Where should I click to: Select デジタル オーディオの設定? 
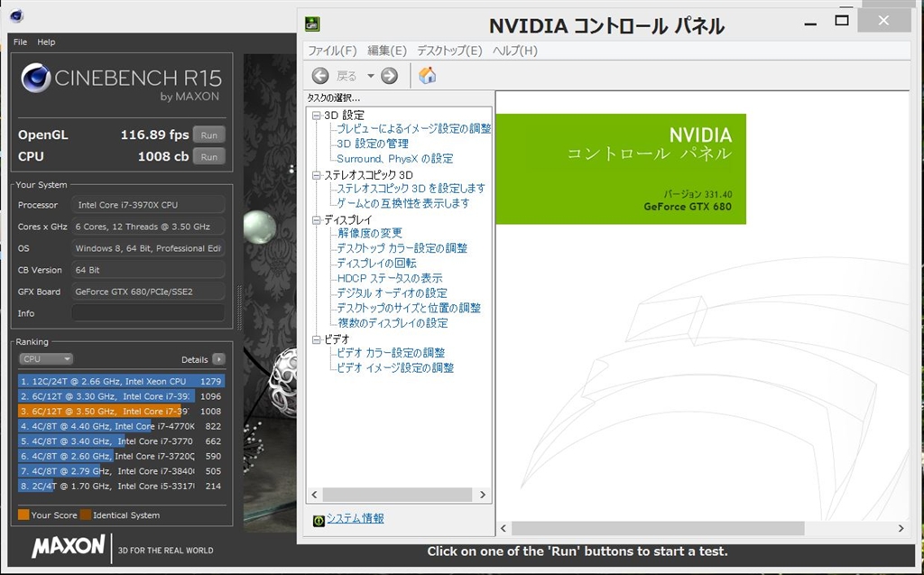[x=392, y=293]
